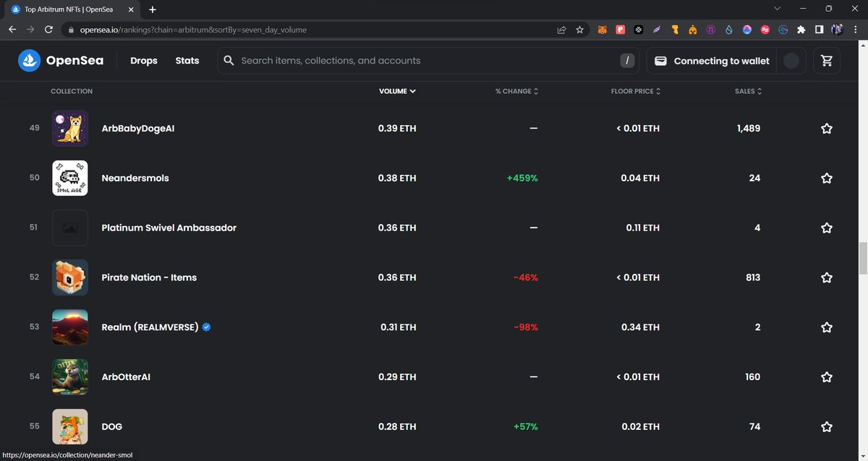Select the Top Arbitrum NFTs browser tab
Image resolution: width=868 pixels, height=461 pixels.
72,9
